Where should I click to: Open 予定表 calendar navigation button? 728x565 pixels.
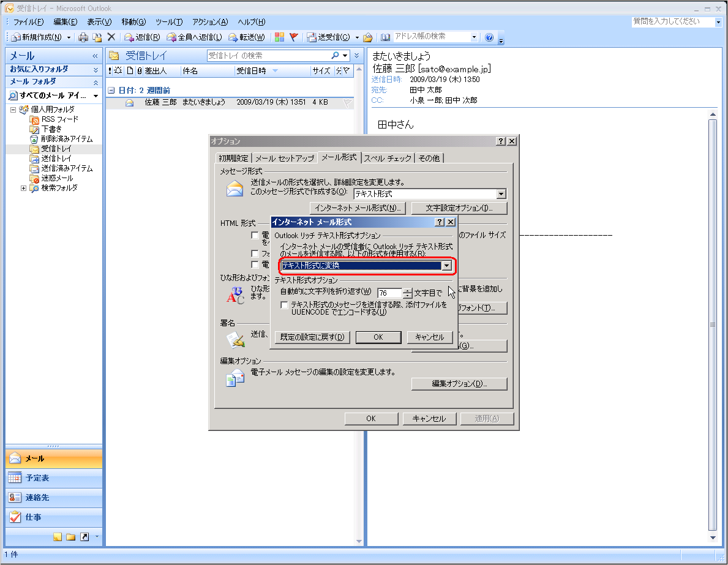coord(53,478)
